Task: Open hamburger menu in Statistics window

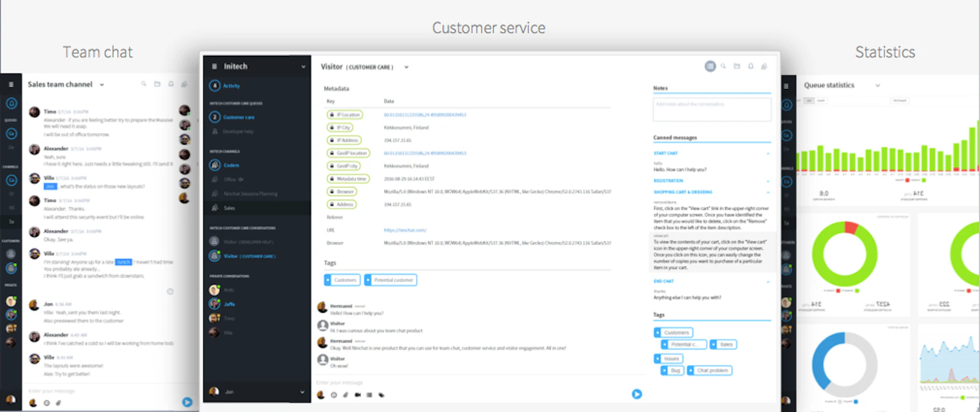Action: tap(786, 86)
